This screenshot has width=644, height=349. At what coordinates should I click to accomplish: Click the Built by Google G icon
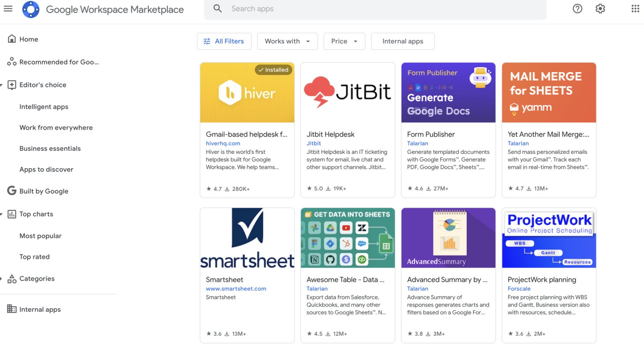pos(12,190)
